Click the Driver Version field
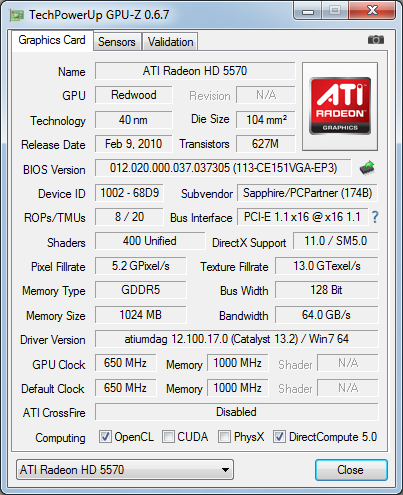This screenshot has width=403, height=495. [237, 339]
